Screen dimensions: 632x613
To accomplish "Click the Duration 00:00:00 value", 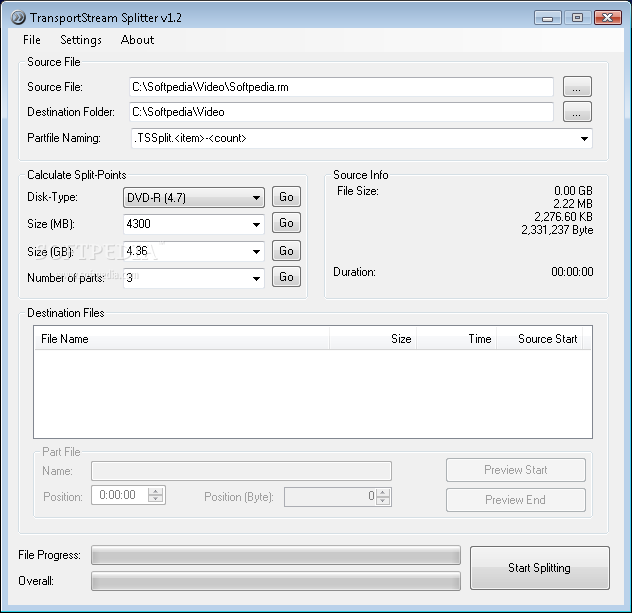I will [572, 272].
